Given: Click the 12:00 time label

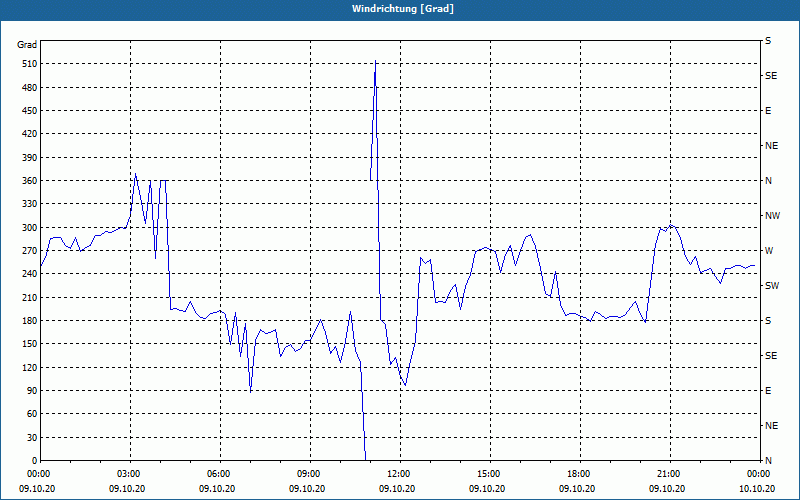Looking at the screenshot, I should (400, 474).
